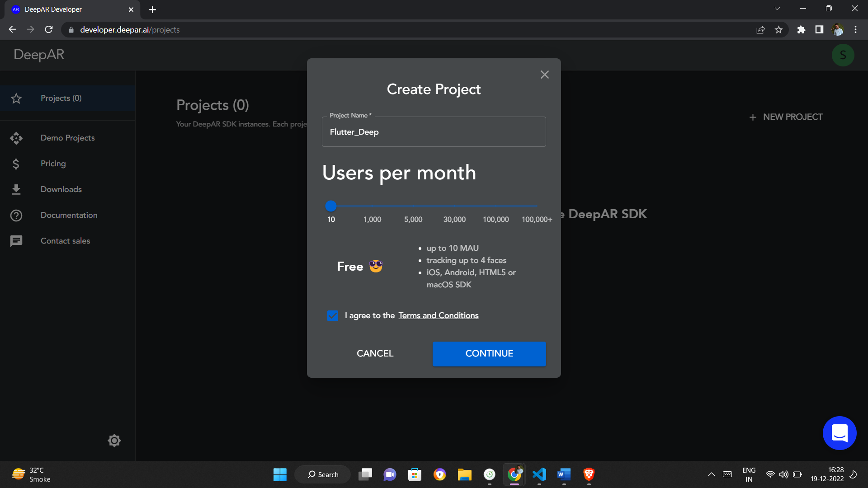868x488 pixels.
Task: Open the browser Extensions puzzle icon
Action: 801,30
